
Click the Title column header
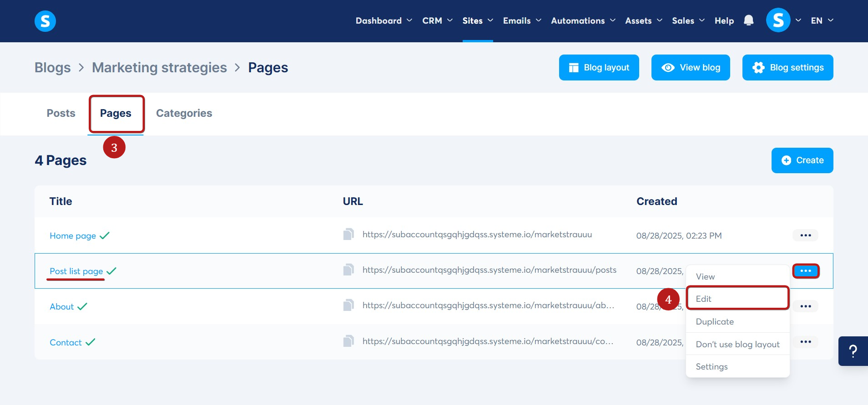pos(61,201)
